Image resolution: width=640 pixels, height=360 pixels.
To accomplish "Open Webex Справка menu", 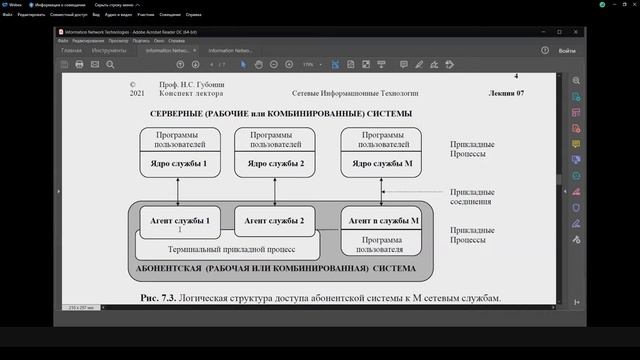I will pyautogui.click(x=193, y=15).
